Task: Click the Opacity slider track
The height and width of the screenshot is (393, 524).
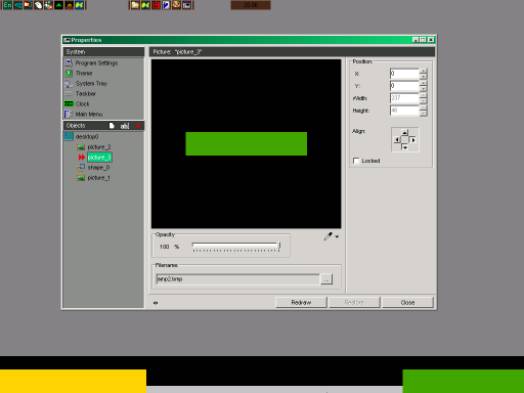Action: point(236,246)
